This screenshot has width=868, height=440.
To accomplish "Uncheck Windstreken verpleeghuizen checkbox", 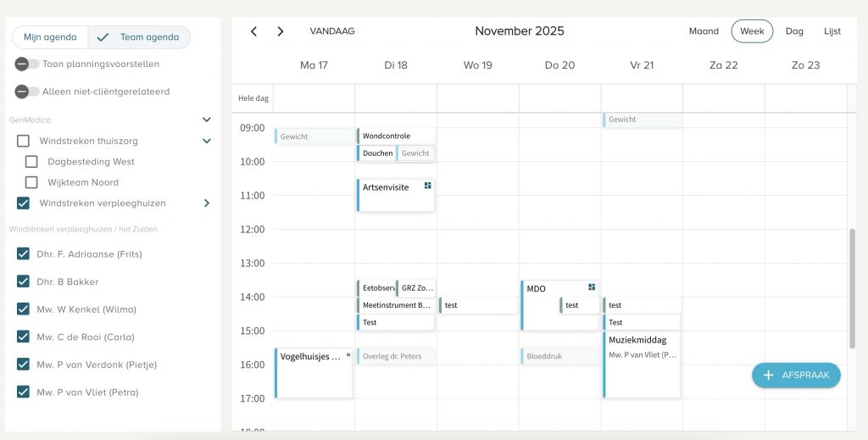I will pos(24,203).
